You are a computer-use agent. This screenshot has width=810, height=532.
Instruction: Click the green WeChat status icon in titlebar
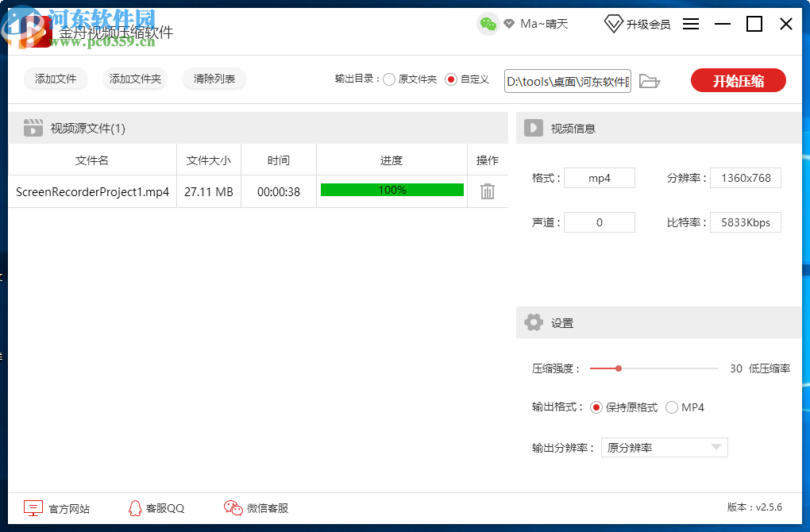pyautogui.click(x=487, y=24)
